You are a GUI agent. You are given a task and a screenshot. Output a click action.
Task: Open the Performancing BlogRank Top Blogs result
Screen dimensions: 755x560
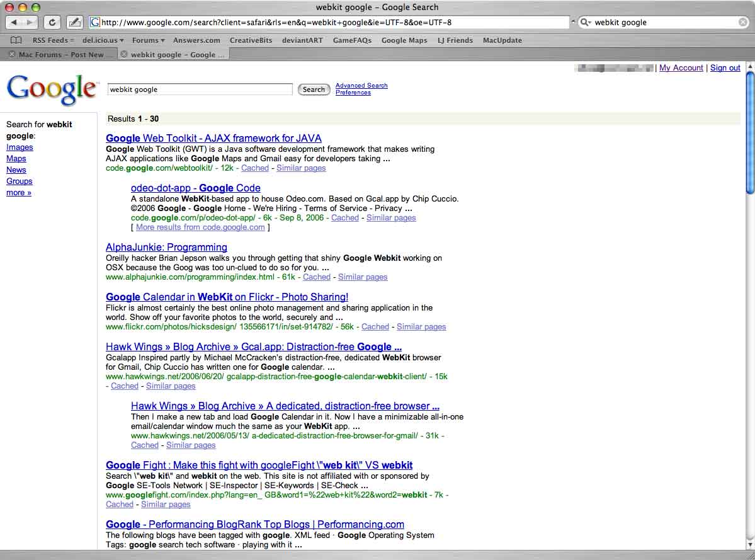coord(255,524)
